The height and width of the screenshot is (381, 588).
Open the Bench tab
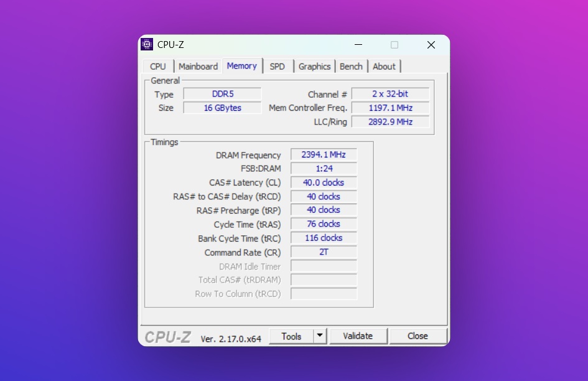(x=351, y=67)
